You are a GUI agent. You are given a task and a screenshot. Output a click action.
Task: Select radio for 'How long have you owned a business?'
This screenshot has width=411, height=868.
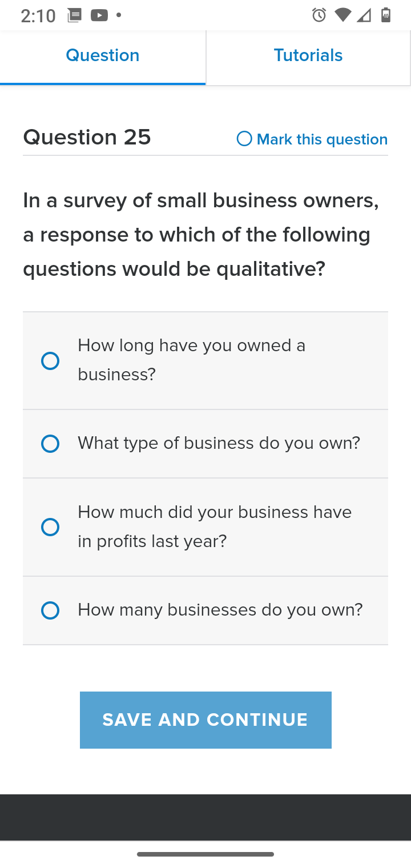point(50,361)
